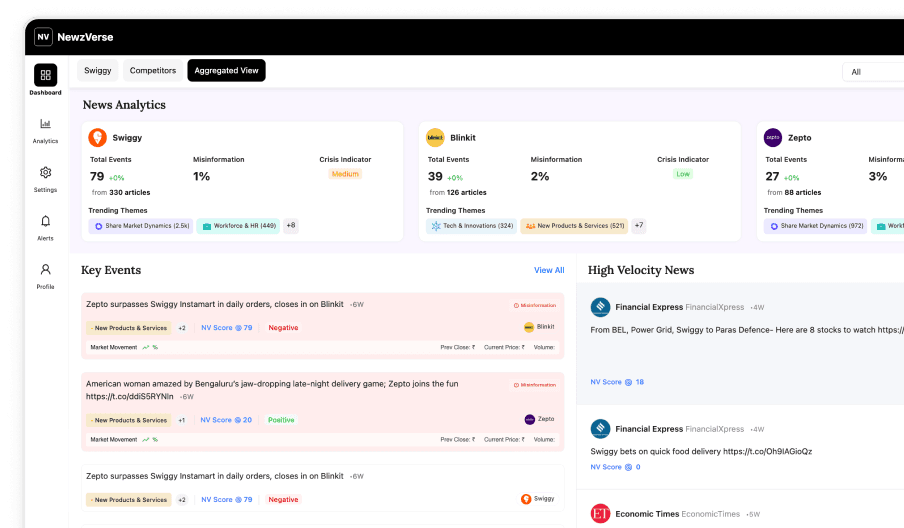Select the Aggregated View tab
Viewport: 904px width, 528px height.
coord(227,70)
